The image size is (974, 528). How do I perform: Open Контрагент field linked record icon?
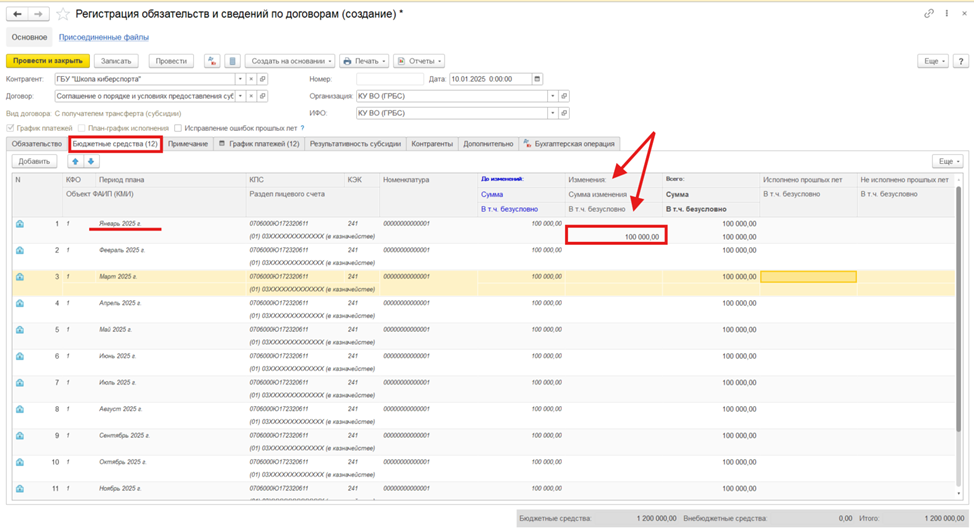tap(263, 79)
